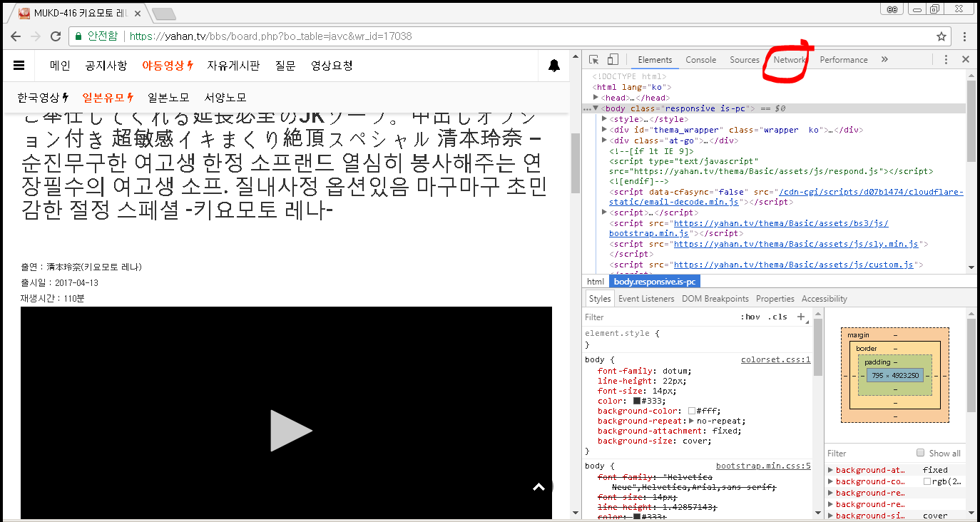Click the #333 color swatch
Viewport: 980px width, 522px height.
pyautogui.click(x=637, y=401)
